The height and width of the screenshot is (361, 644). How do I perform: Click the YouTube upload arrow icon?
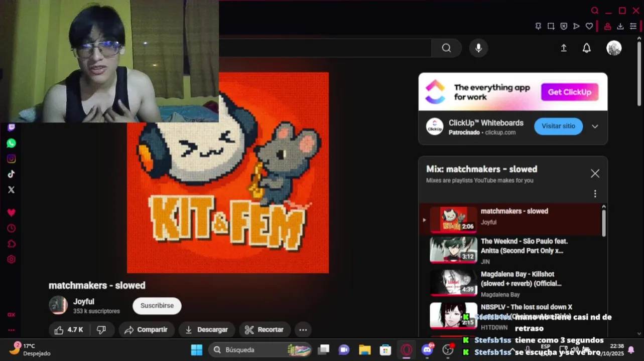[564, 48]
